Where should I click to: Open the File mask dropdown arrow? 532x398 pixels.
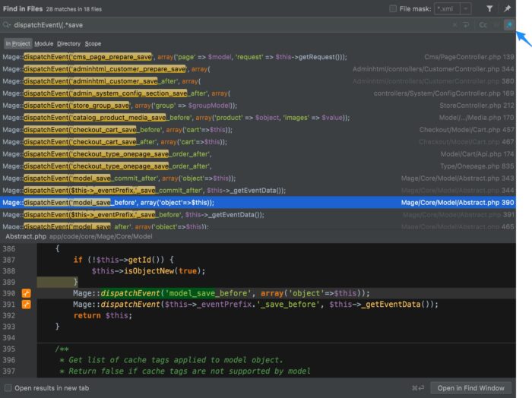pos(466,9)
